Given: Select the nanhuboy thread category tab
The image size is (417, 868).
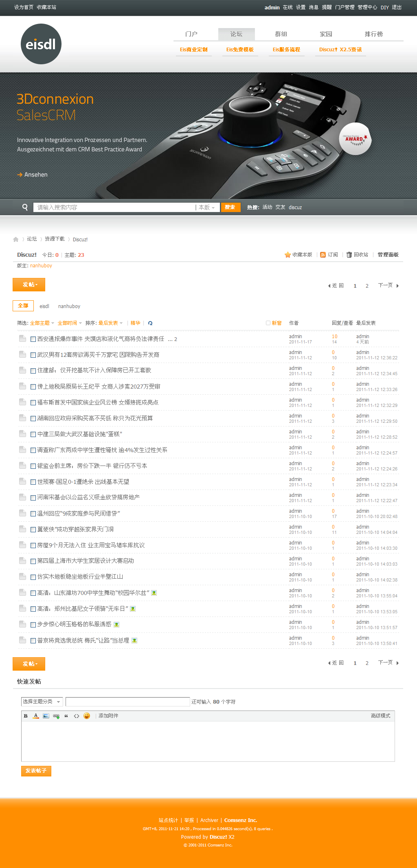Looking at the screenshot, I should 69,306.
